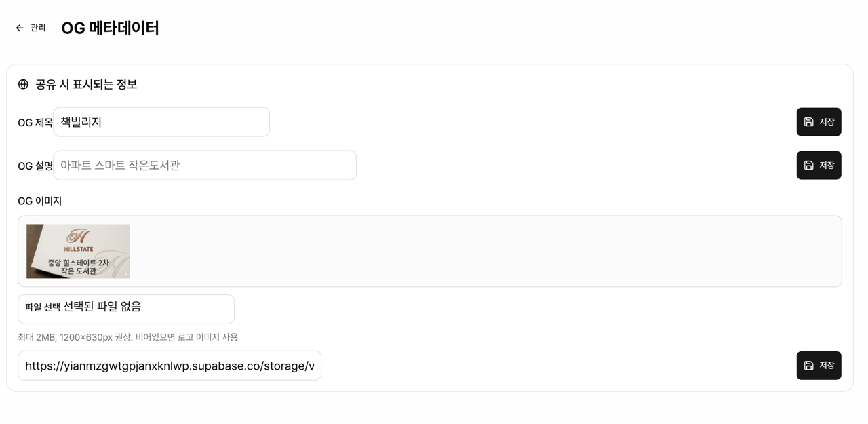Go back via the 관리 link
868x424 pixels.
38,28
